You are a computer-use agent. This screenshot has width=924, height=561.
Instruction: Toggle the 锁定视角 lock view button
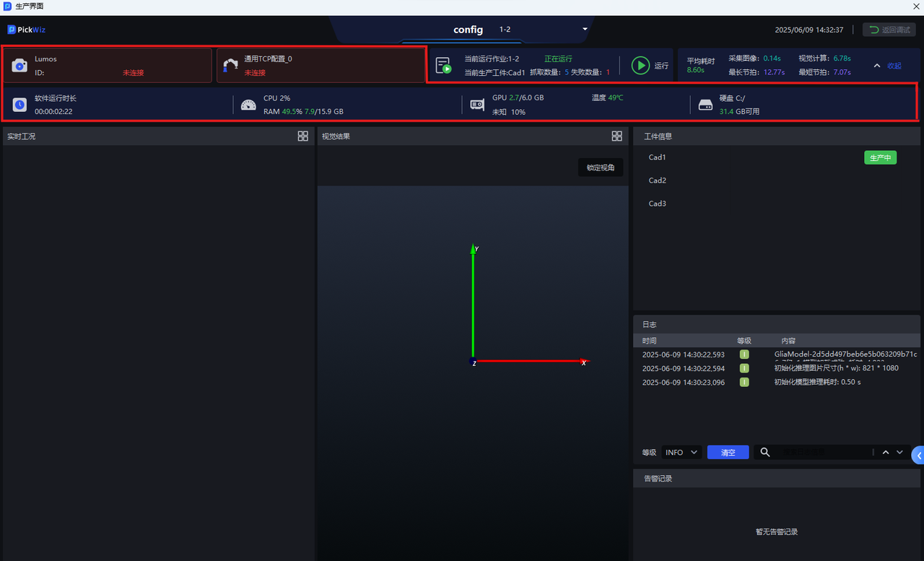pyautogui.click(x=600, y=168)
